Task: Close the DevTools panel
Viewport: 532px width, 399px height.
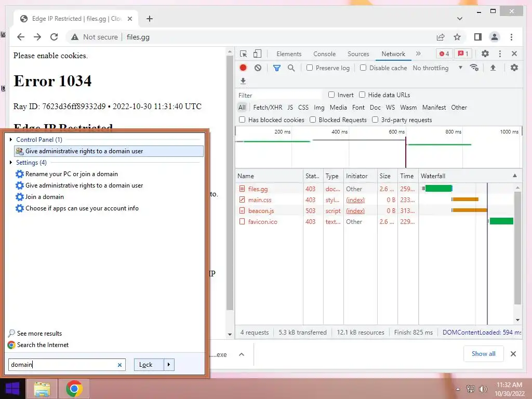Action: coord(514,54)
